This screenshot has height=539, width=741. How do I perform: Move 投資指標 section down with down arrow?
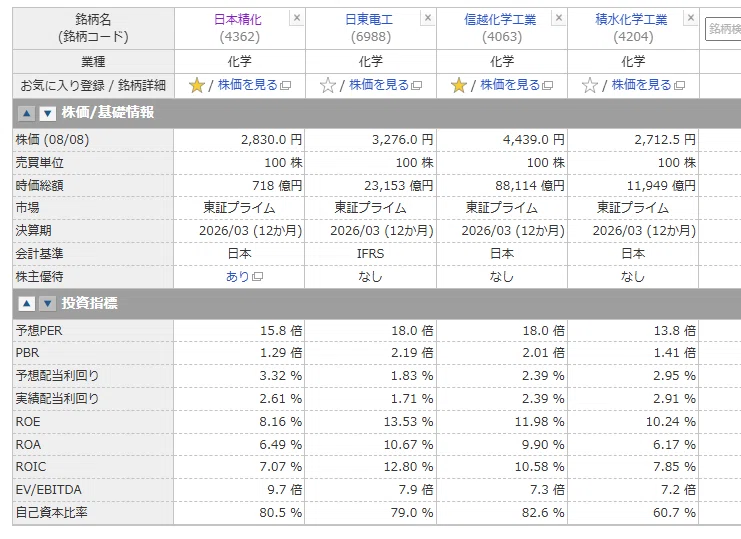tap(47, 303)
